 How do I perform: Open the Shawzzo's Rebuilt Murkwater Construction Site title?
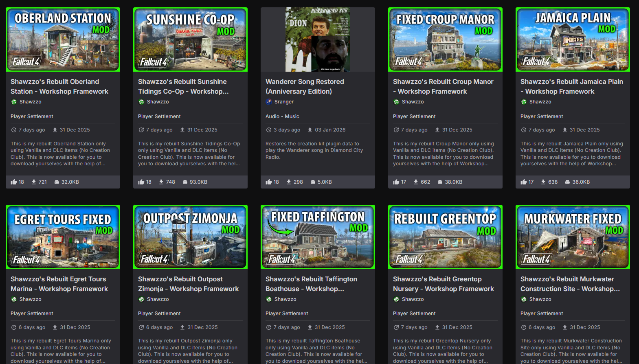pos(570,284)
